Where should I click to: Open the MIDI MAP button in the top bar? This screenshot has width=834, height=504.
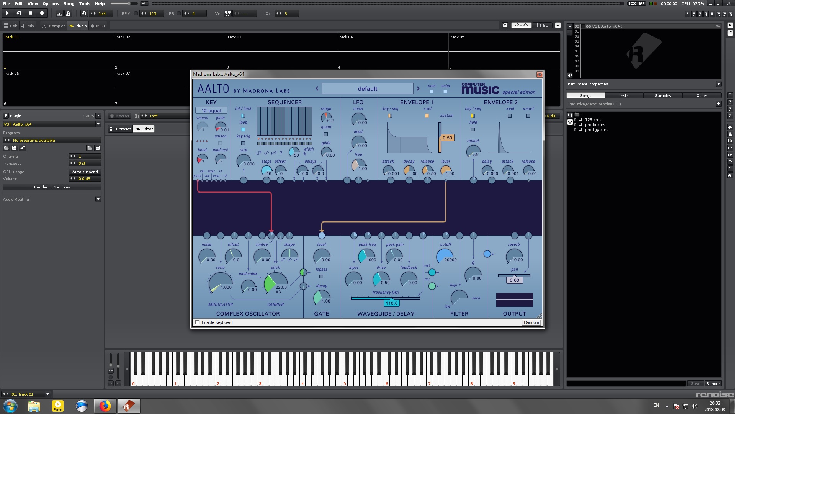click(637, 3)
